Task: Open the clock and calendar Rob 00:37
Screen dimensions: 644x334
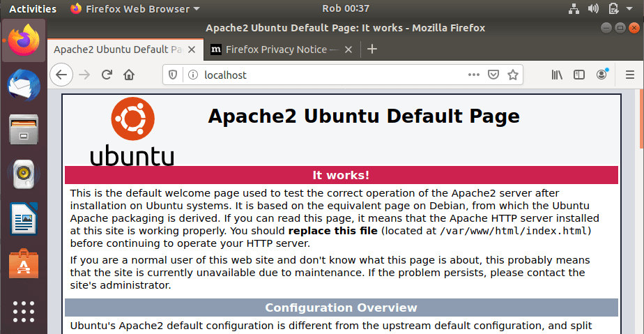Action: click(x=346, y=8)
